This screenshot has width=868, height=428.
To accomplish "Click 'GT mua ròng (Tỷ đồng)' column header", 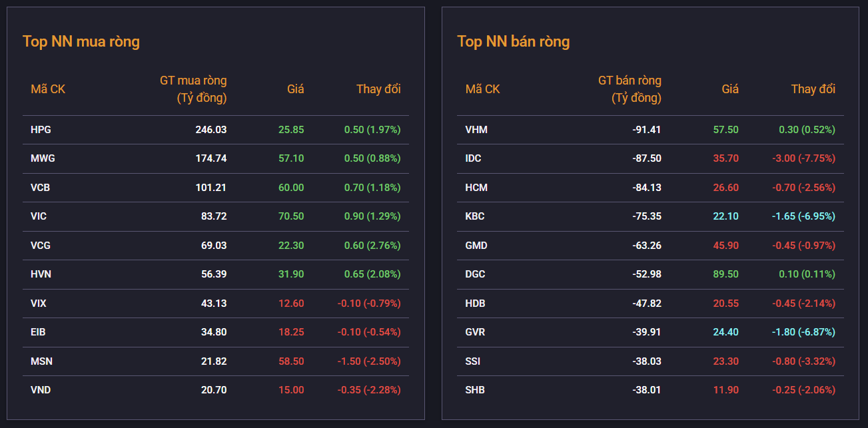I will coord(193,89).
